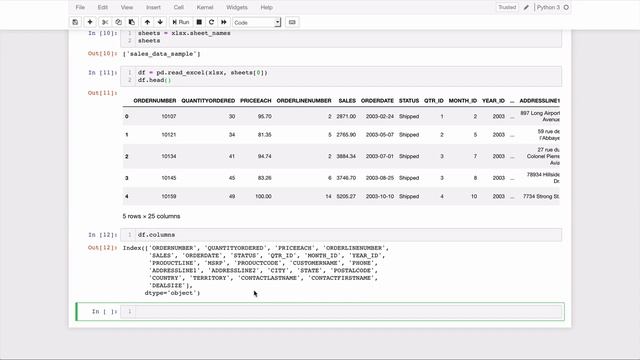Paste cells below icon

(132, 22)
